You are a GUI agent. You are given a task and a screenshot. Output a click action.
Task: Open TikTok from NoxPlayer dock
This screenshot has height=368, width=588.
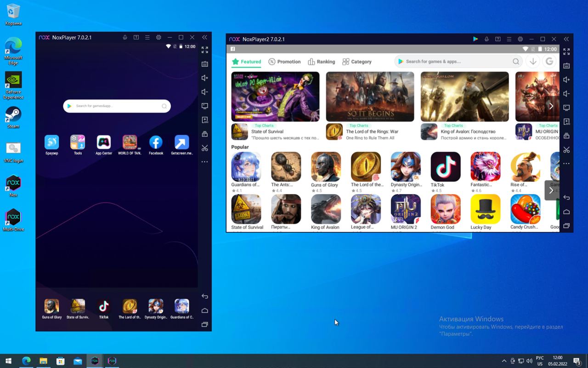point(104,306)
